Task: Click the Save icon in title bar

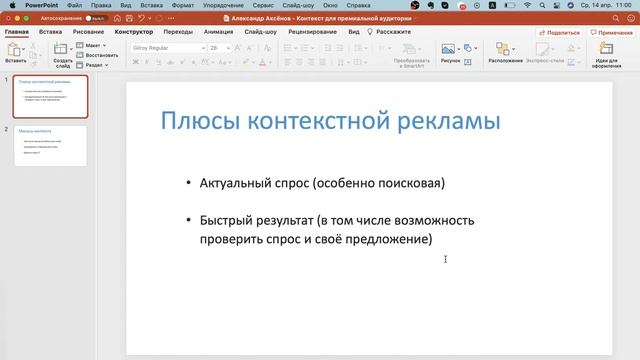Action: pyautogui.click(x=129, y=18)
